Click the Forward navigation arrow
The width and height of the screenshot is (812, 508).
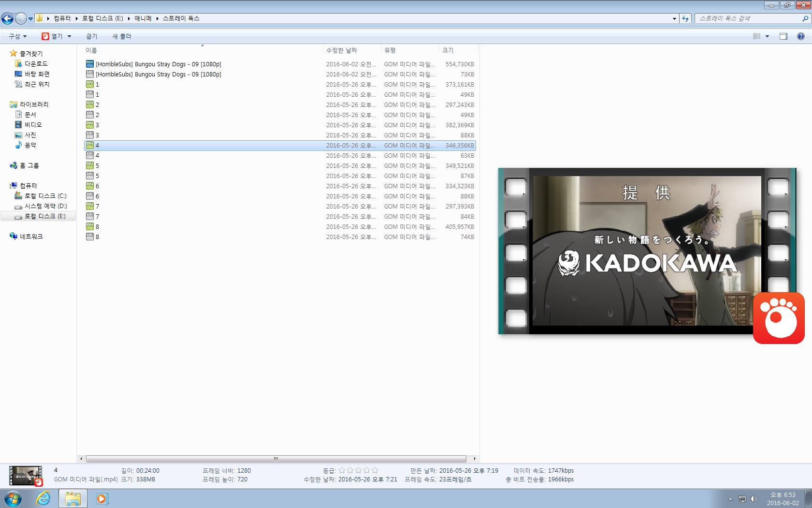click(21, 18)
